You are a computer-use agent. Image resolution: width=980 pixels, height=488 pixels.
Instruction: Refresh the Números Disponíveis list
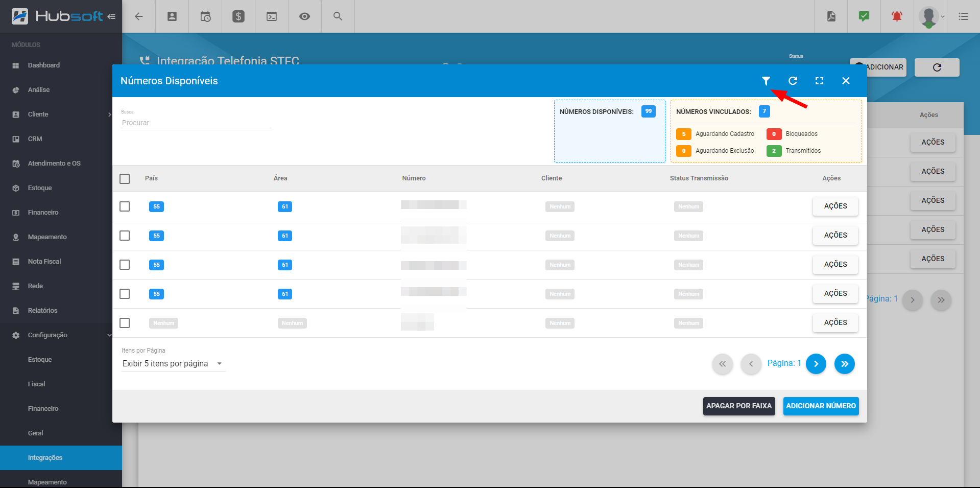tap(793, 81)
